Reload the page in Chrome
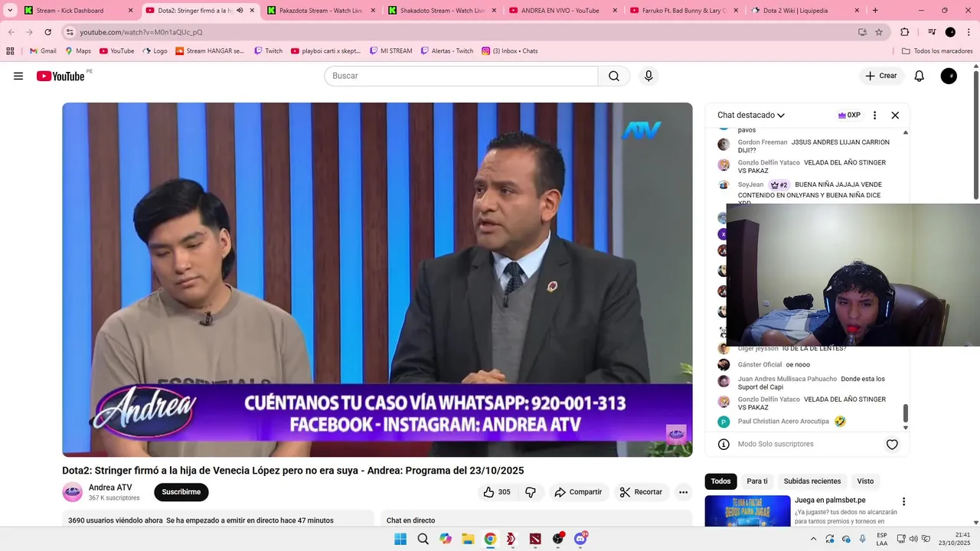This screenshot has width=980, height=551. [x=47, y=32]
